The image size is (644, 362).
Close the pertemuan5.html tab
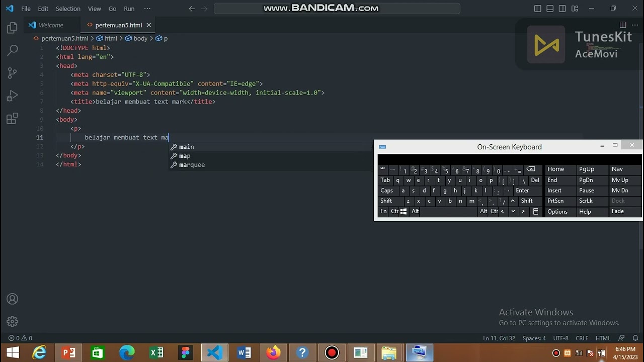(x=149, y=25)
